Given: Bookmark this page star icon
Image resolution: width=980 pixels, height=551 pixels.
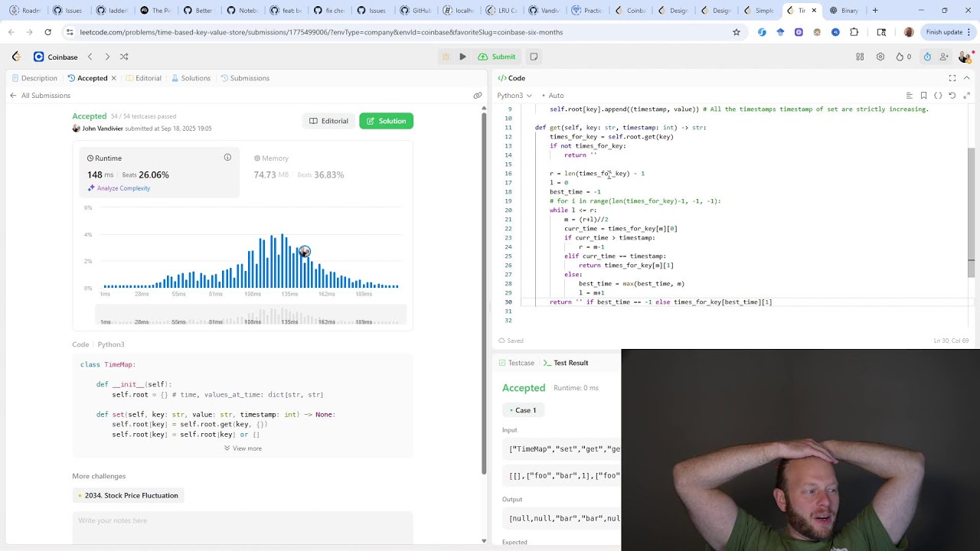Looking at the screenshot, I should (x=737, y=32).
